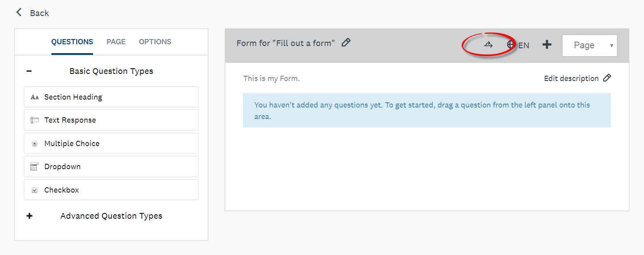Click the Checkbox question type checkbox icon
This screenshot has width=644, height=255.
pos(35,189)
